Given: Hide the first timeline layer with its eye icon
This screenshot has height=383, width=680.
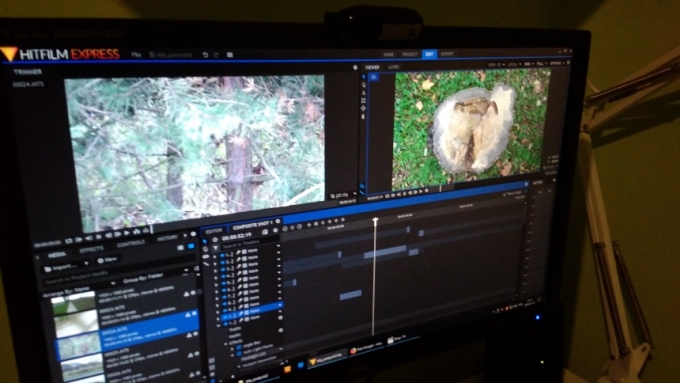Looking at the screenshot, I should pos(223,254).
